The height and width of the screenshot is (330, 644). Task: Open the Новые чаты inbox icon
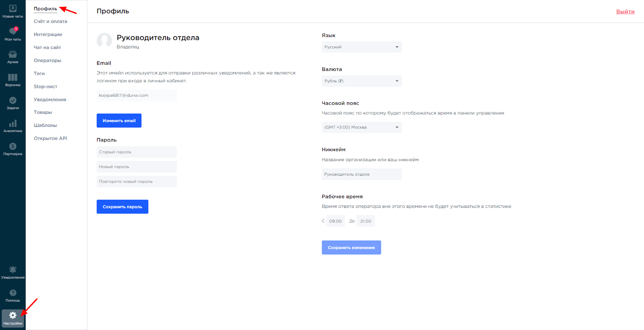click(x=12, y=9)
